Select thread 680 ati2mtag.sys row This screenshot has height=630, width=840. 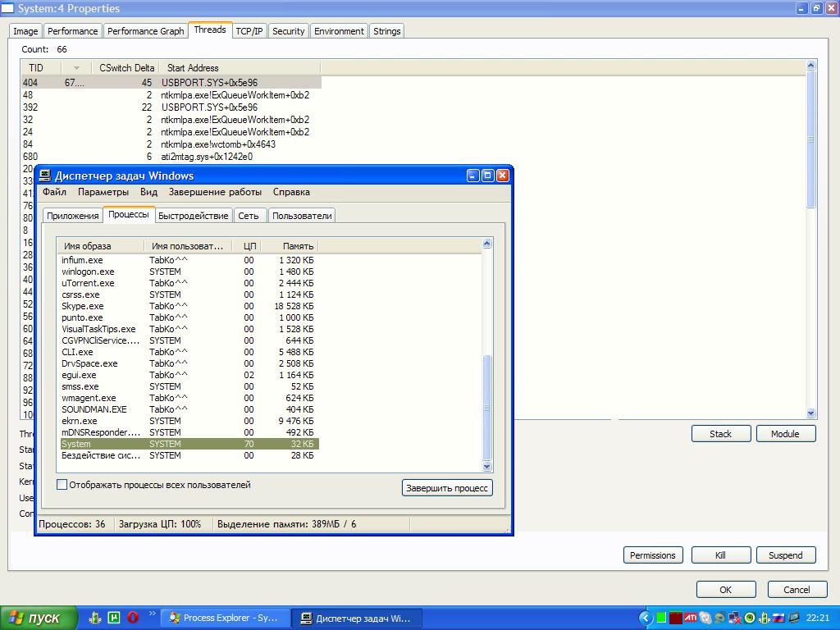click(x=171, y=157)
